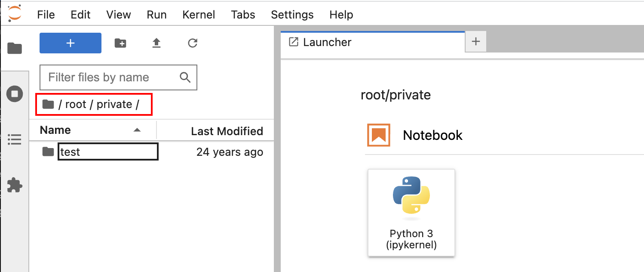
Task: Open the File Browser sidebar folder icon
Action: [x=15, y=48]
